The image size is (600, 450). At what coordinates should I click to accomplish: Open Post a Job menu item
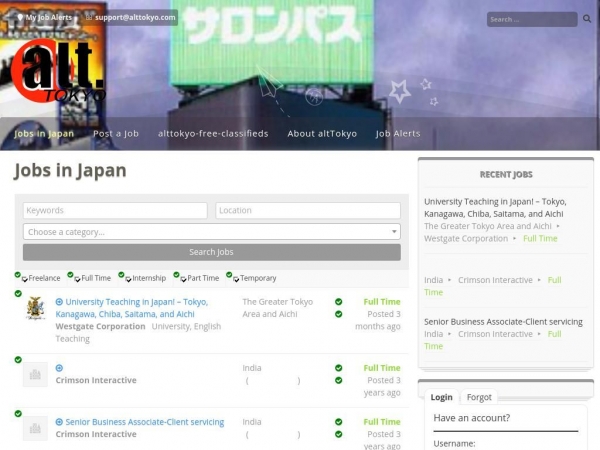116,134
